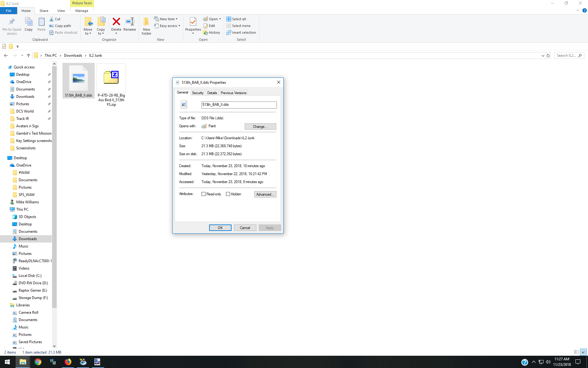
Task: Enable the Read-only attribute checkbox
Action: click(x=203, y=194)
